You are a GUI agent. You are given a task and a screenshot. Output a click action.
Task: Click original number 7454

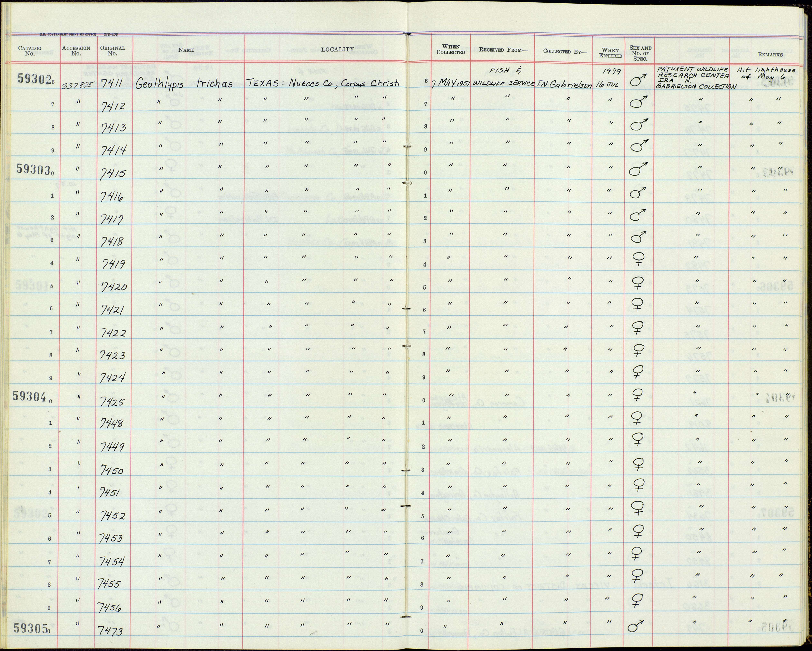click(112, 562)
